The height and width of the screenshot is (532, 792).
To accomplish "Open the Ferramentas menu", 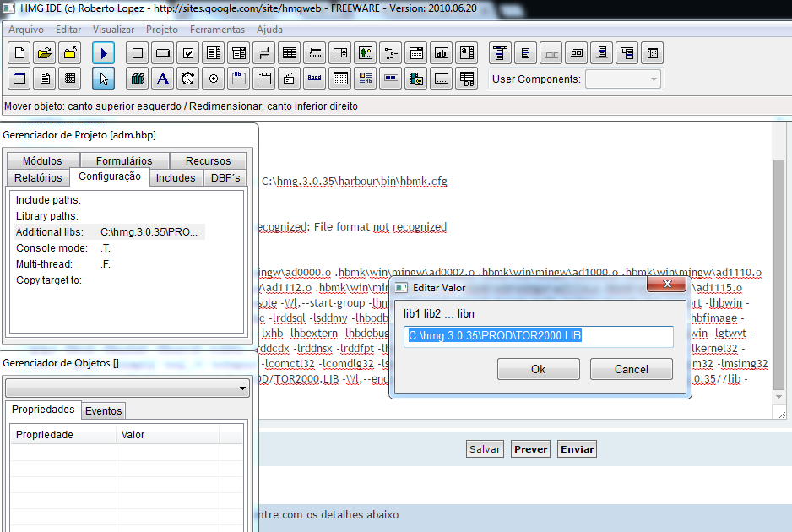I will tap(217, 29).
